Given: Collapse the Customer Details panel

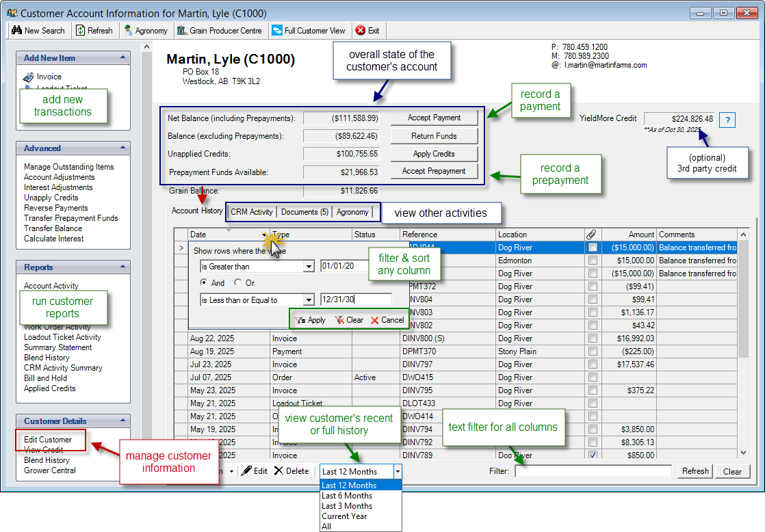Looking at the screenshot, I should [x=122, y=421].
